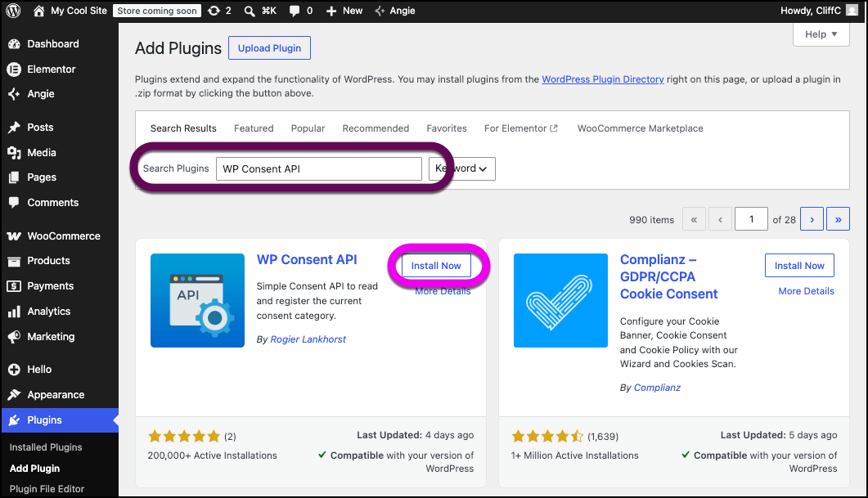Image resolution: width=868 pixels, height=498 pixels.
Task: Click the WP Consent API plugin thumbnail
Action: pyautogui.click(x=198, y=300)
